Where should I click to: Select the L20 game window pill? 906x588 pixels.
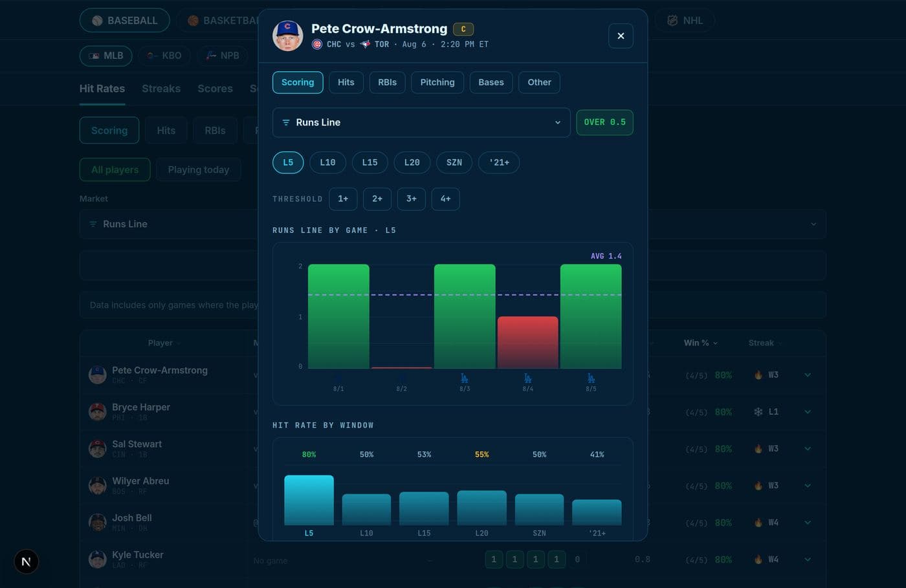(412, 162)
